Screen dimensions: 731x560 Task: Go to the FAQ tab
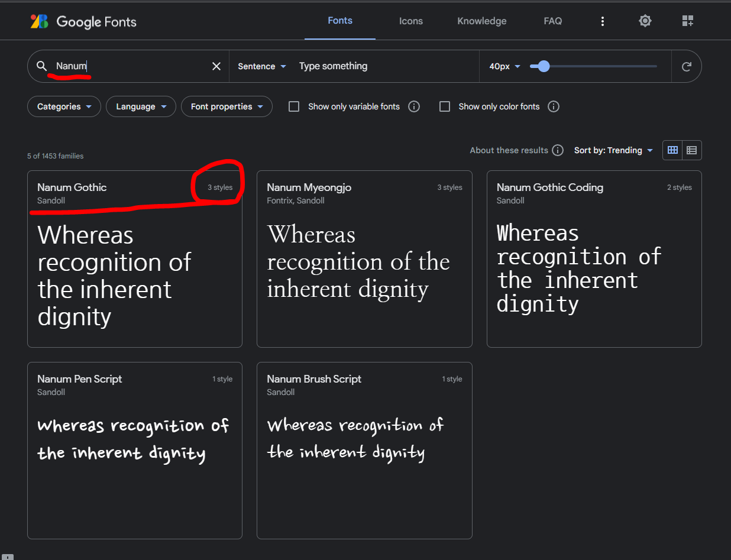(553, 21)
